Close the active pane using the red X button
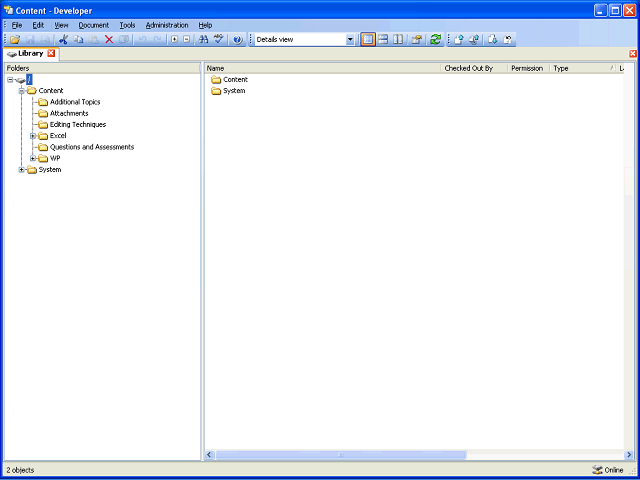The width and height of the screenshot is (640, 480). tap(633, 53)
